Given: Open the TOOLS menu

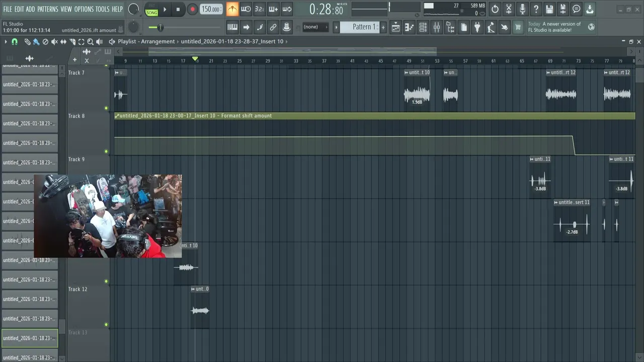Looking at the screenshot, I should point(103,9).
